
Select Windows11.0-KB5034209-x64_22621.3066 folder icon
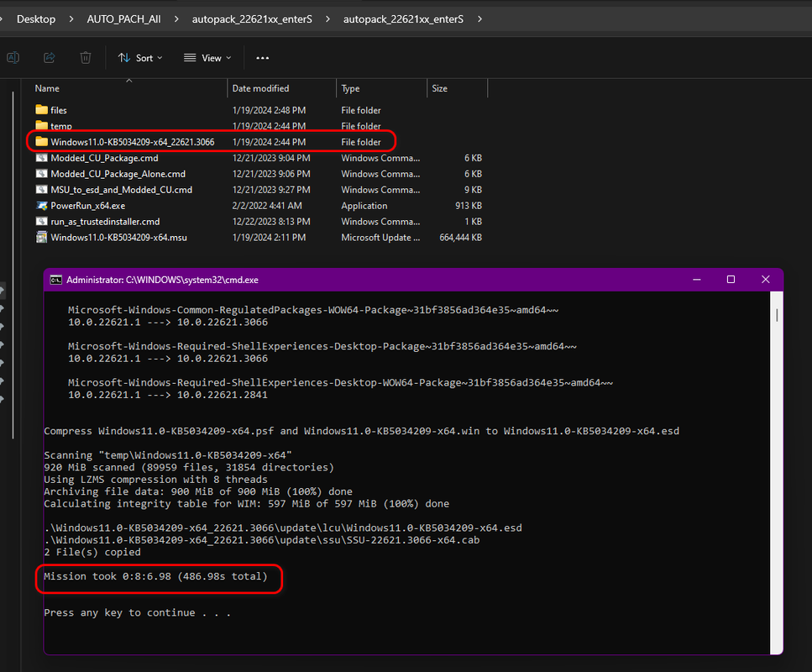pos(42,141)
